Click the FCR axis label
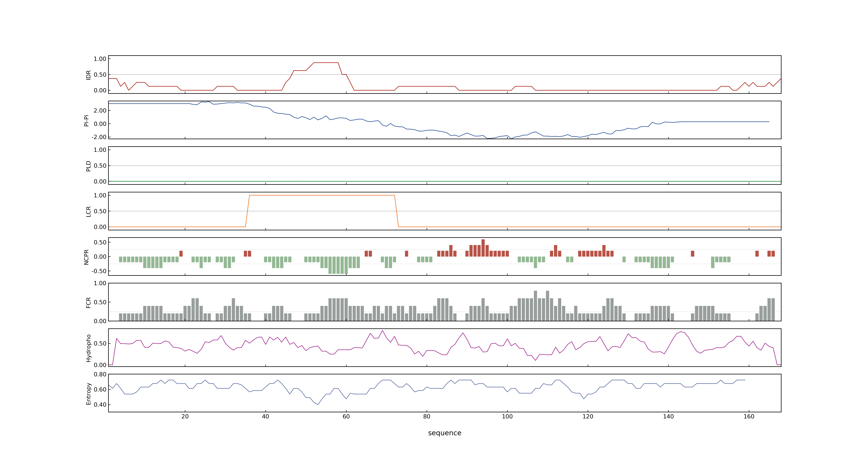 [88, 303]
